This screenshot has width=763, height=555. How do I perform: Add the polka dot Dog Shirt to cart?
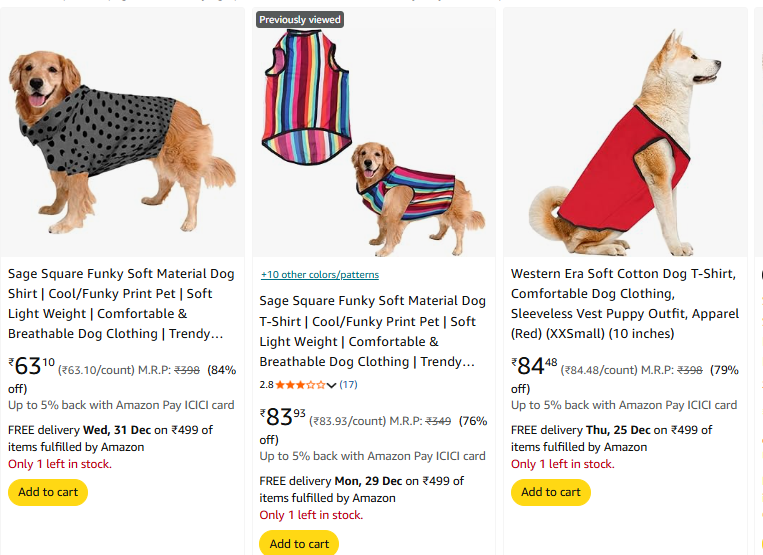[x=48, y=492]
